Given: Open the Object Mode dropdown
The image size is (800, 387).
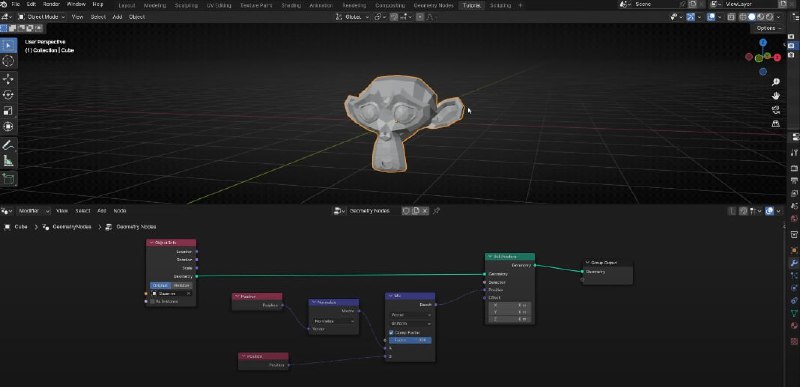Looking at the screenshot, I should pos(42,17).
